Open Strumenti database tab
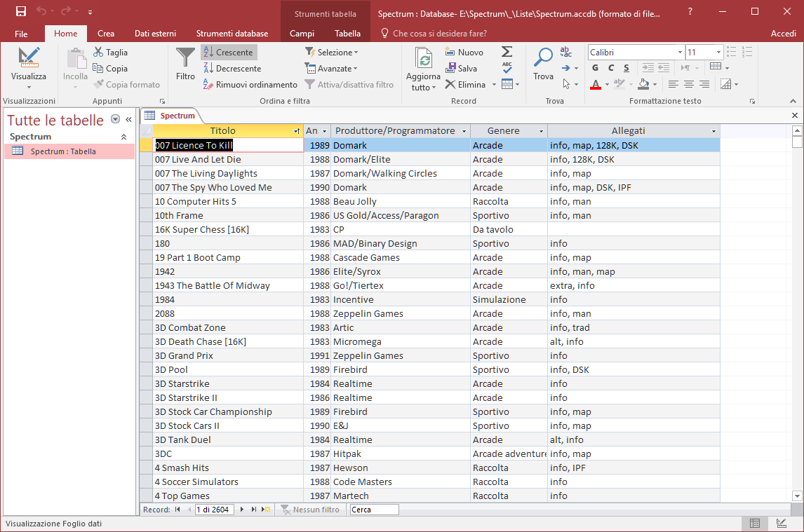This screenshot has width=804, height=532. tap(232, 34)
